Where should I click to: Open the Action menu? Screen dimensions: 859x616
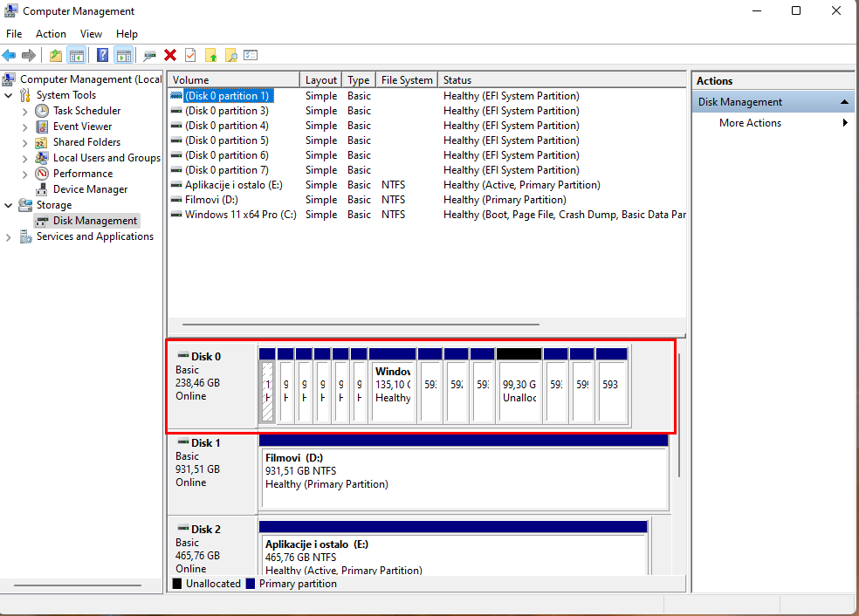point(51,34)
